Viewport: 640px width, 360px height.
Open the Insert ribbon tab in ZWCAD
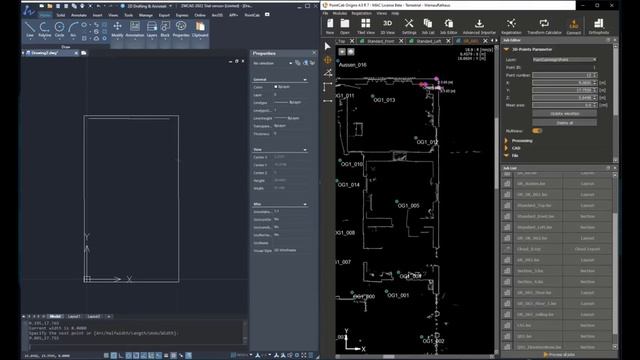(97, 15)
